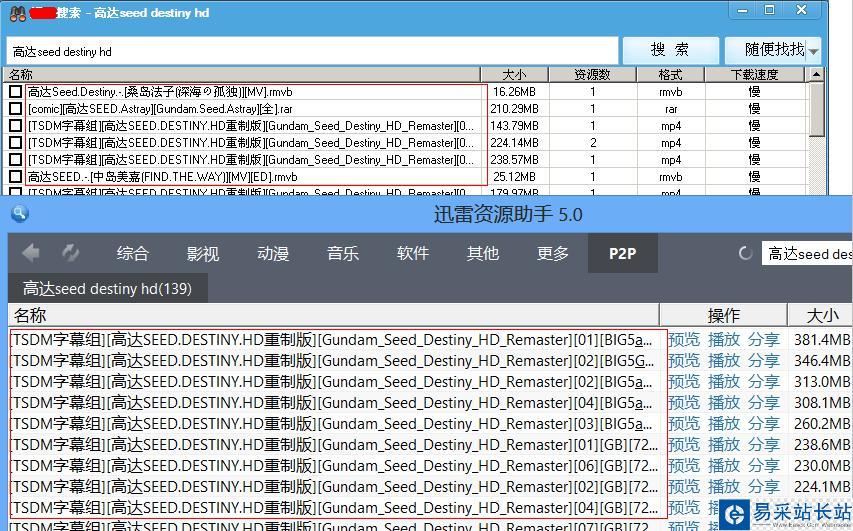Tick checkbox for 高达Seed.Destiny 桑岛法子 MV.rmvb
Viewport: 853px width, 531px height.
click(16, 91)
